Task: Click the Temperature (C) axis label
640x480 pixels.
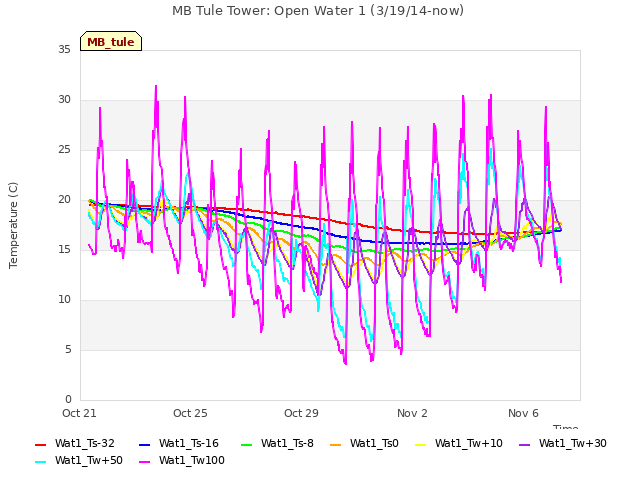Action: (x=13, y=225)
